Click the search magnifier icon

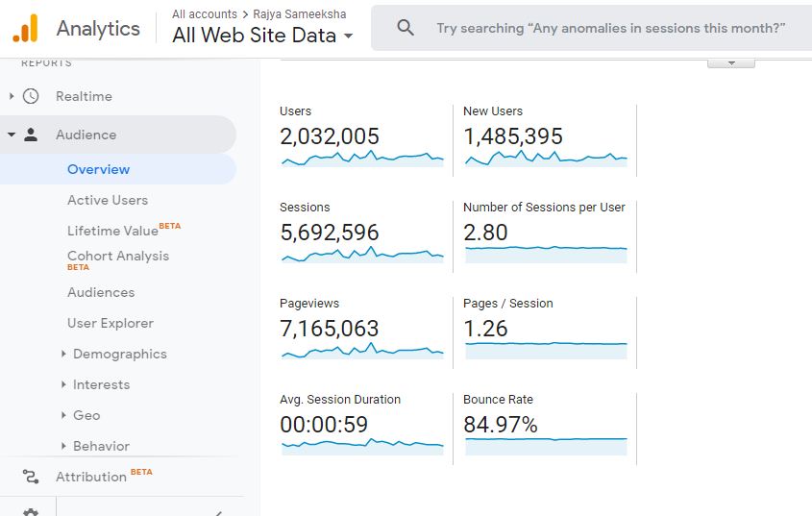coord(406,28)
